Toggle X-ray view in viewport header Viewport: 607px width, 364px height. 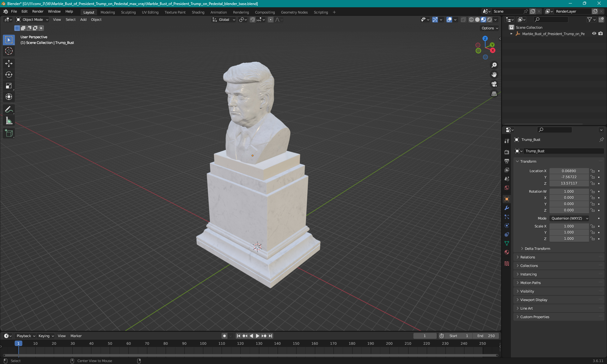click(463, 20)
